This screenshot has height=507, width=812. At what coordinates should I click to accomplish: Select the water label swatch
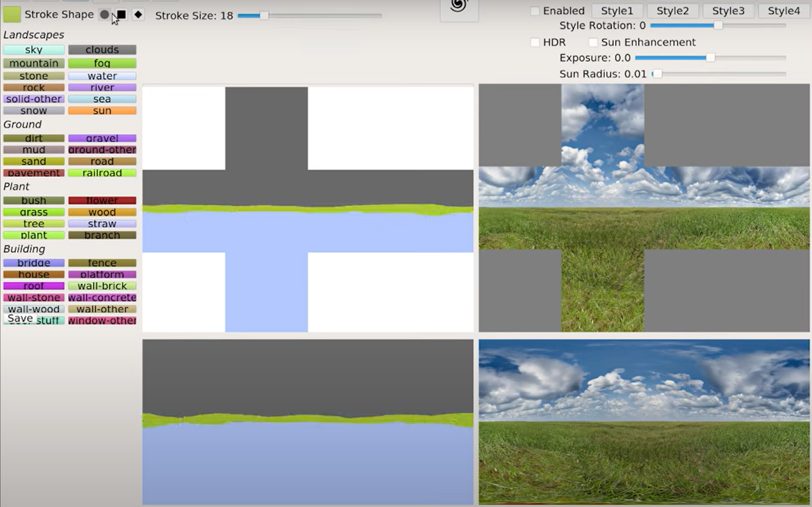[x=102, y=76]
